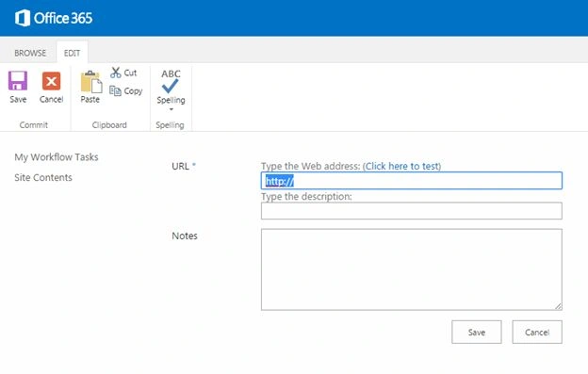Click the bottom Save button

click(x=476, y=332)
